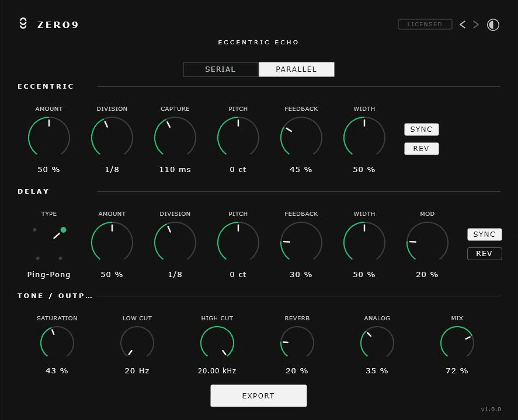Click the Eccentric DIVISION knob
Image resolution: width=518 pixels, height=420 pixels.
tap(112, 137)
